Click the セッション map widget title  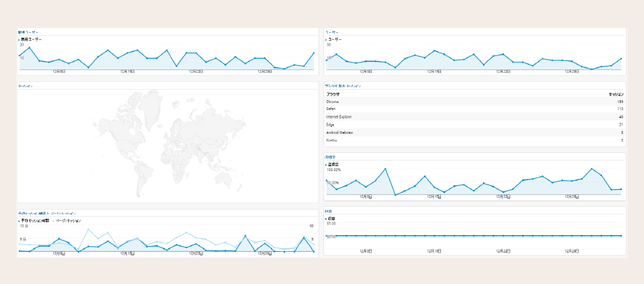click(25, 86)
